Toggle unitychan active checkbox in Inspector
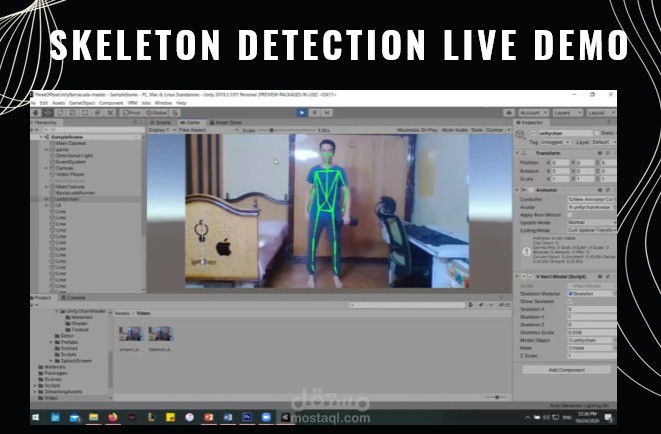Viewport: 661px width, 434px height. [x=534, y=133]
